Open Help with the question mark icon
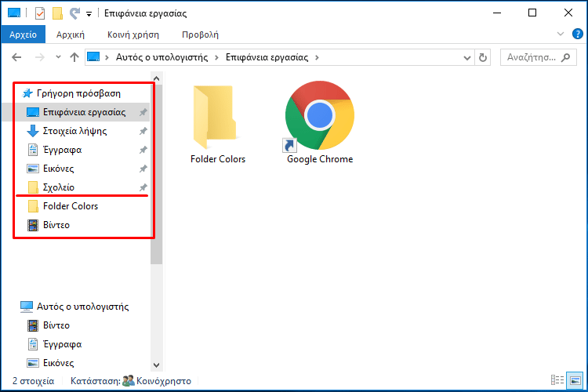Image resolution: width=588 pixels, height=392 pixels. (578, 34)
